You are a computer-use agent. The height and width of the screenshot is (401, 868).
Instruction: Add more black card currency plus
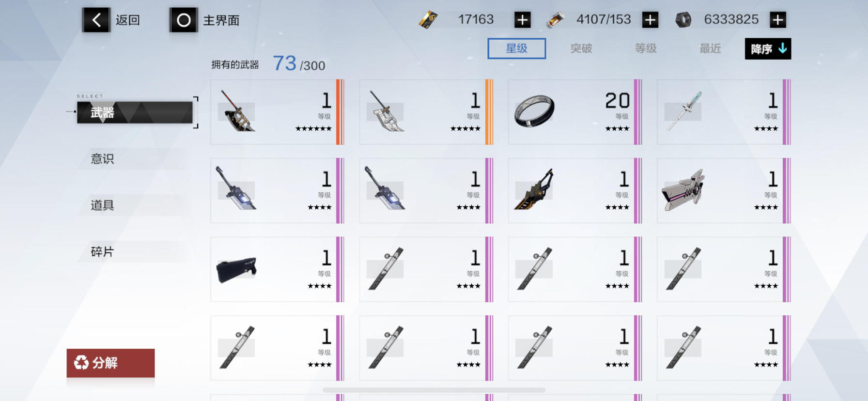coord(522,20)
